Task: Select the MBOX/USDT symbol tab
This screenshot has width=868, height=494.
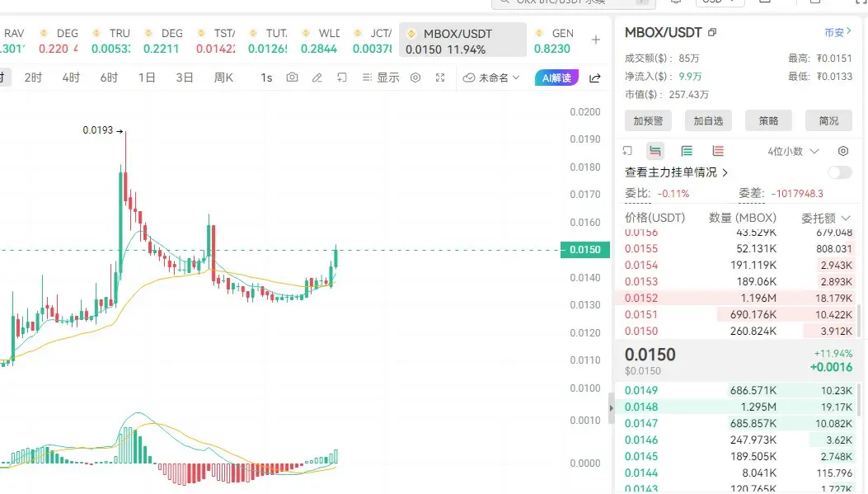Action: click(462, 40)
